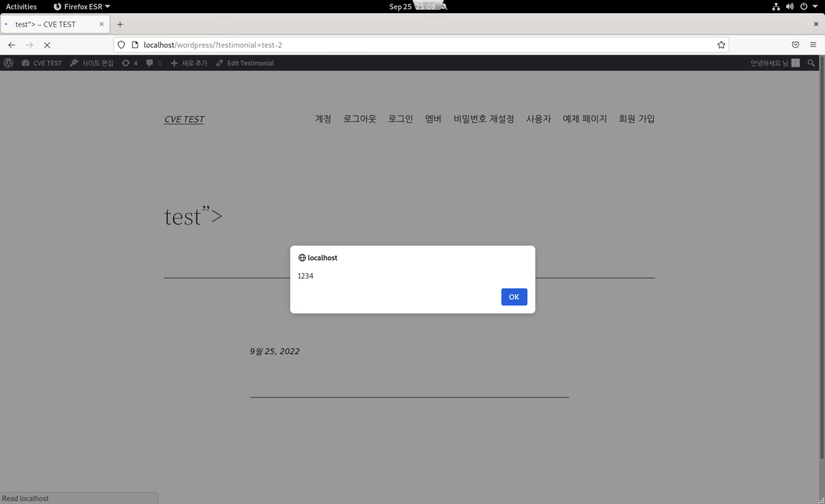Viewport: 825px width, 504px height.
Task: Select the 새로 추가 plus icon
Action: pyautogui.click(x=174, y=63)
